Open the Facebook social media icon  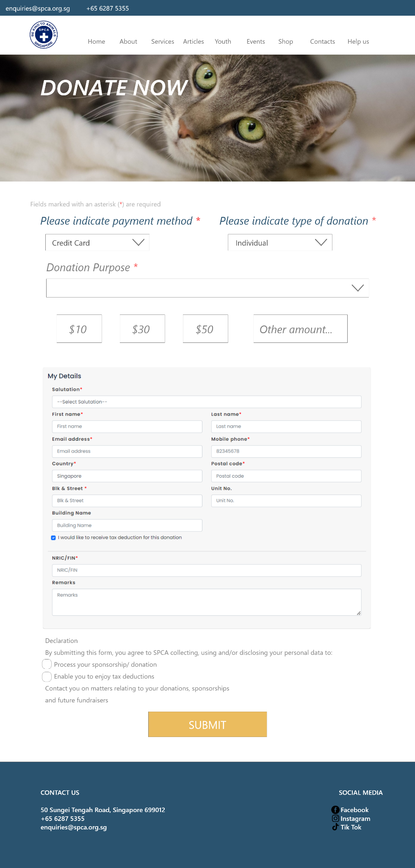tap(335, 810)
